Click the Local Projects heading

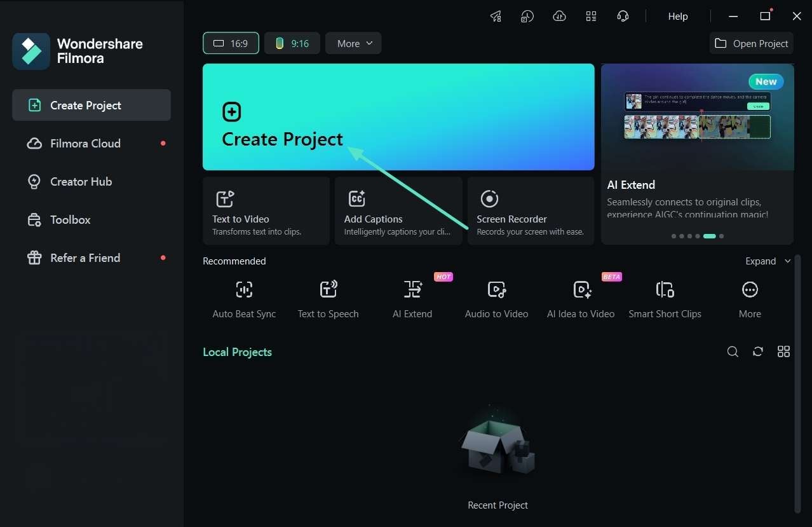click(237, 352)
